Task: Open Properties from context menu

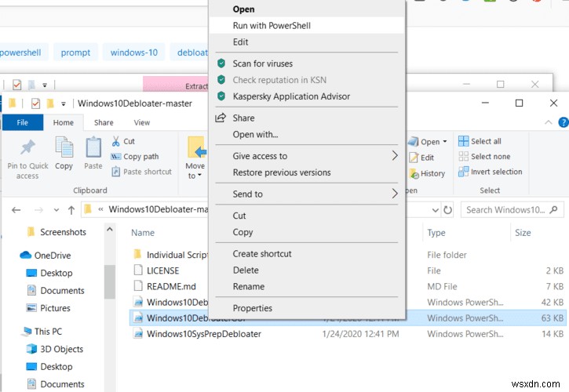Action: [x=307, y=308]
